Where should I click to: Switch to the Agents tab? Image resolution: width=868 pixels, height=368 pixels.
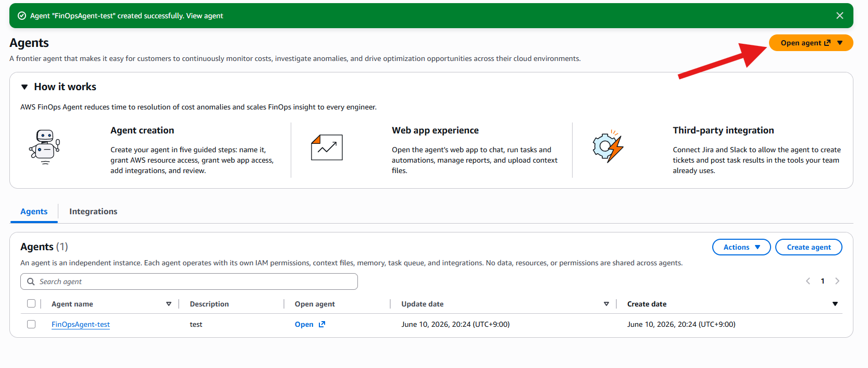[34, 211]
